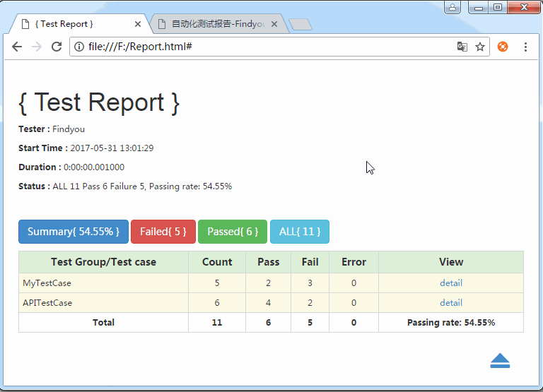Screen dimensions: 543x392
Task: Close the 自动化测试报告-Findyou tab
Action: (274, 24)
